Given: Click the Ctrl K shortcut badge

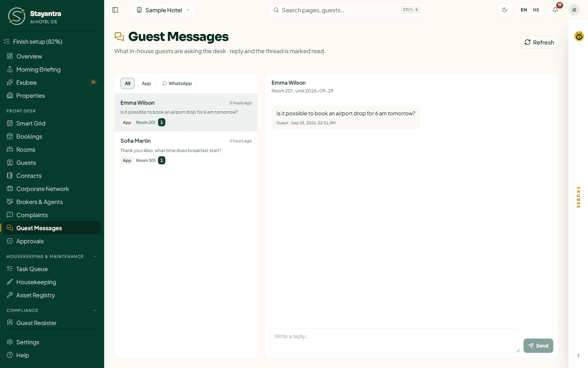Looking at the screenshot, I should (x=411, y=10).
